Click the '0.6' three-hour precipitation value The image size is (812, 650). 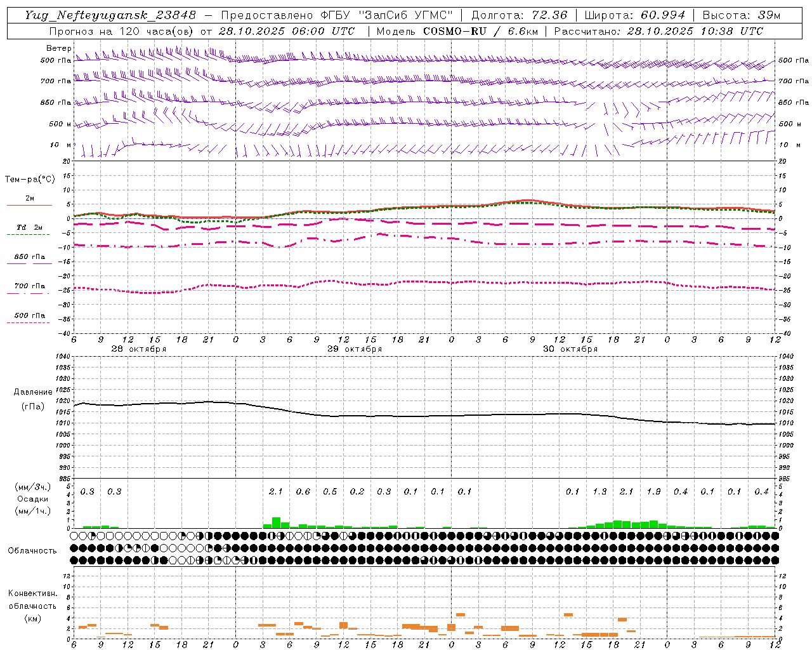point(303,492)
